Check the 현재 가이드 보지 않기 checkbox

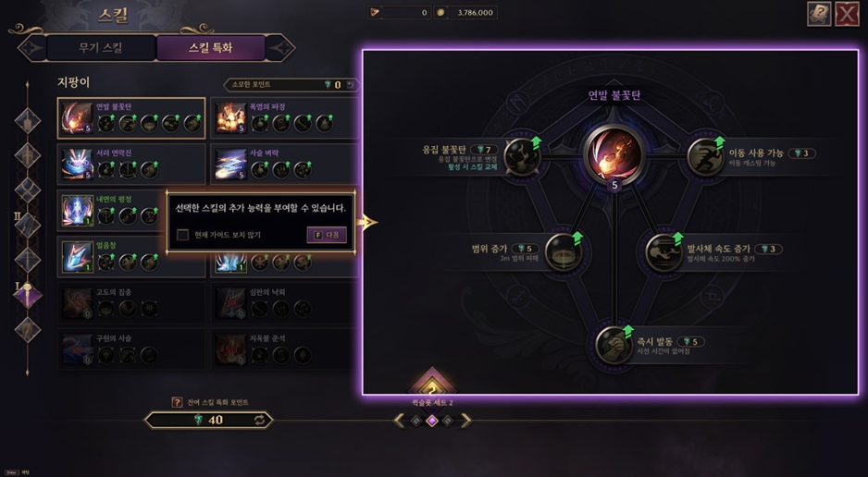tap(182, 235)
